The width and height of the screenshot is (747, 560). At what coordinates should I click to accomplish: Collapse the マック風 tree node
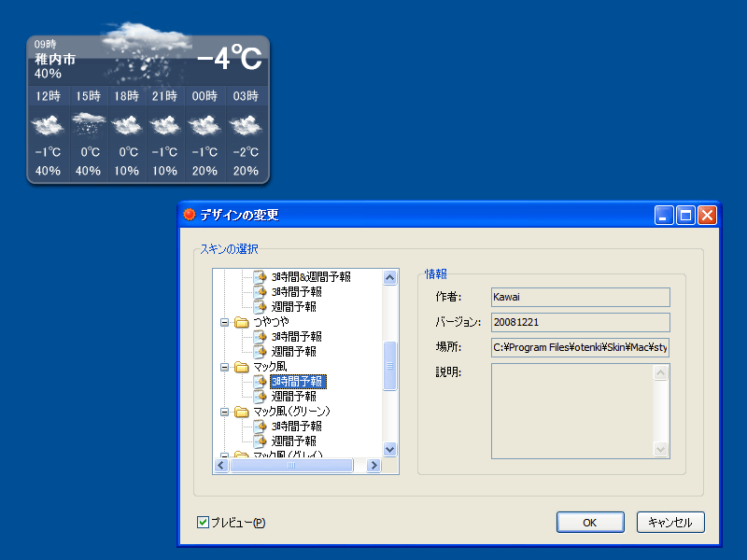tap(224, 367)
